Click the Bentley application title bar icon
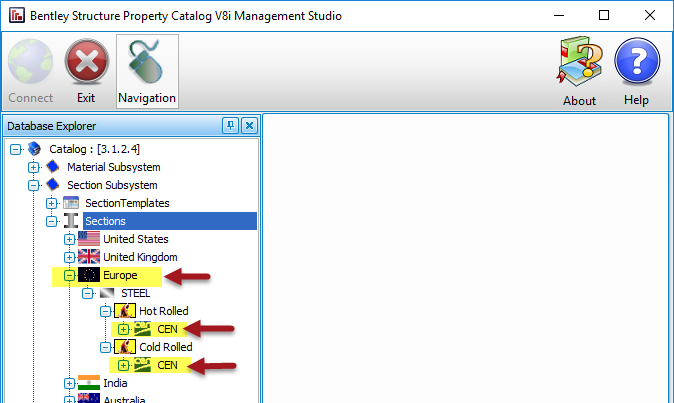The image size is (674, 403). coord(17,15)
